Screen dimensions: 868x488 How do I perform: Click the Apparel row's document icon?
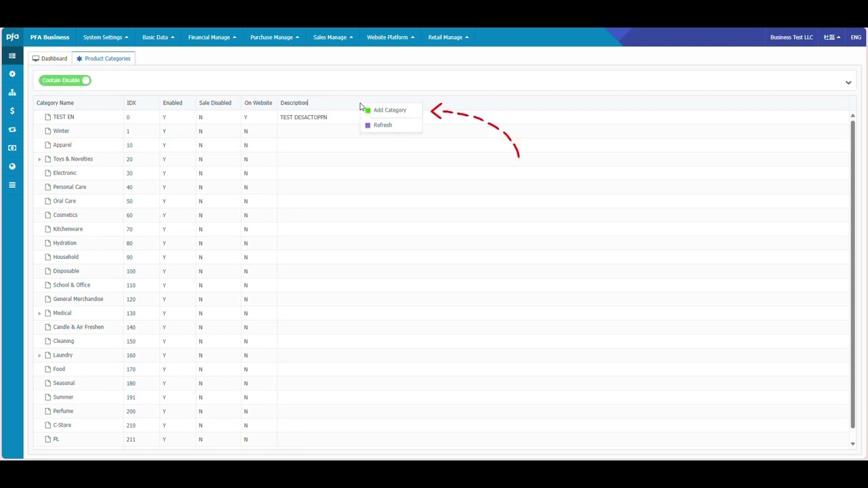coord(48,145)
